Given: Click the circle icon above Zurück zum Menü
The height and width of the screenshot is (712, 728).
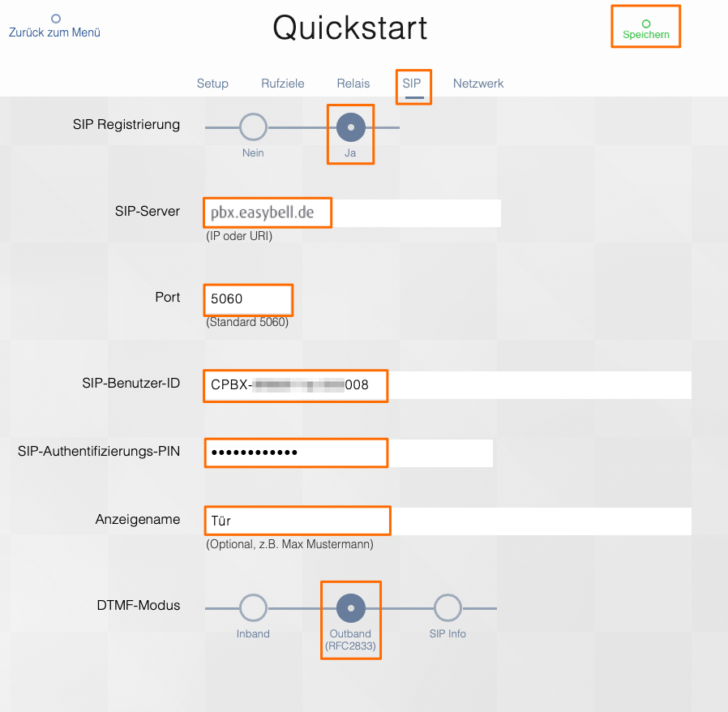Looking at the screenshot, I should tap(56, 19).
